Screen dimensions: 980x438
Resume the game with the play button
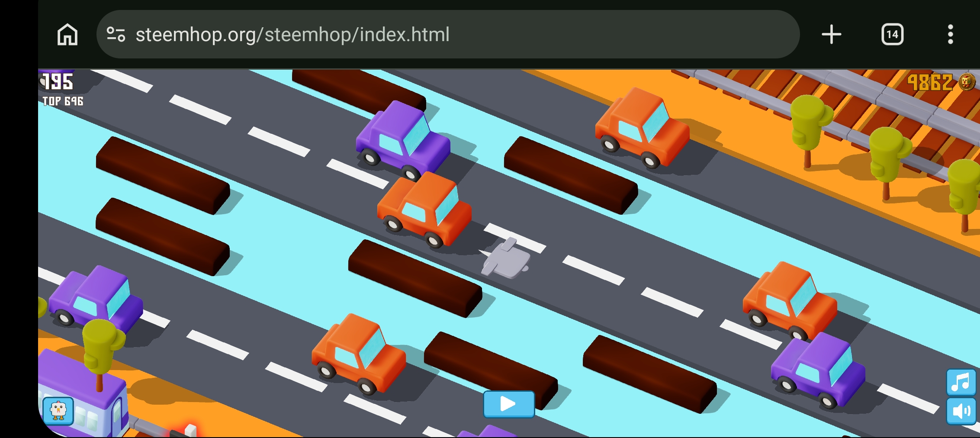click(509, 404)
